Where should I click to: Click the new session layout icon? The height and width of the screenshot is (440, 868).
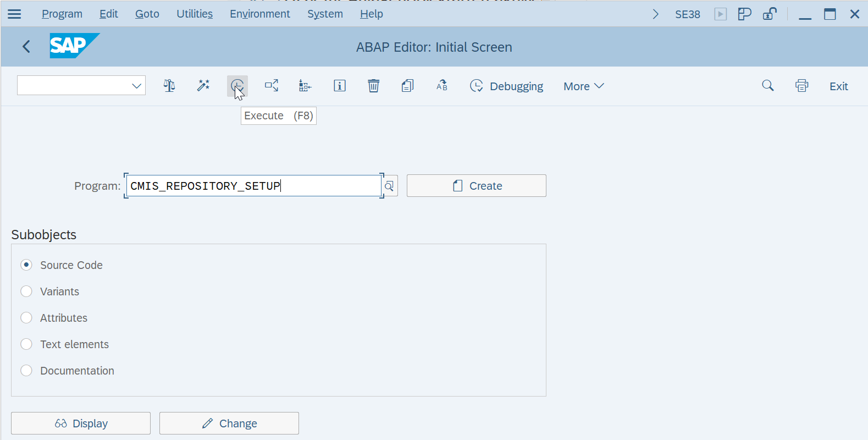click(x=745, y=14)
